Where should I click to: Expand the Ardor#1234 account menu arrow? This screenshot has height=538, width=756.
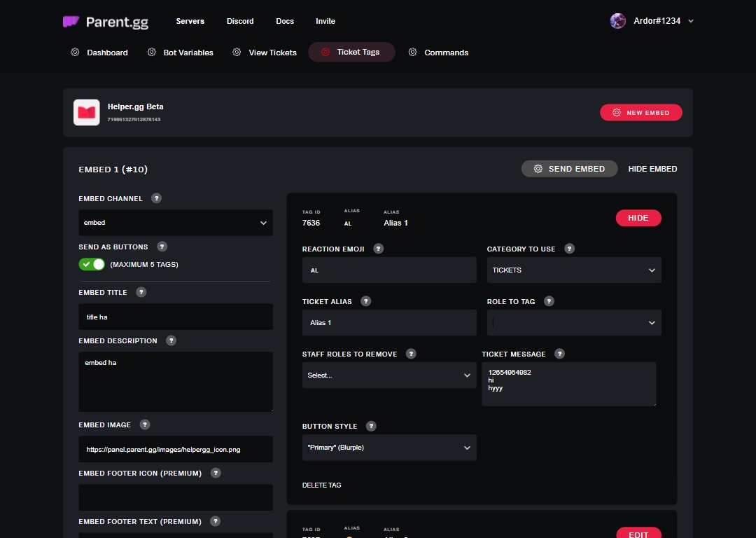click(x=690, y=21)
